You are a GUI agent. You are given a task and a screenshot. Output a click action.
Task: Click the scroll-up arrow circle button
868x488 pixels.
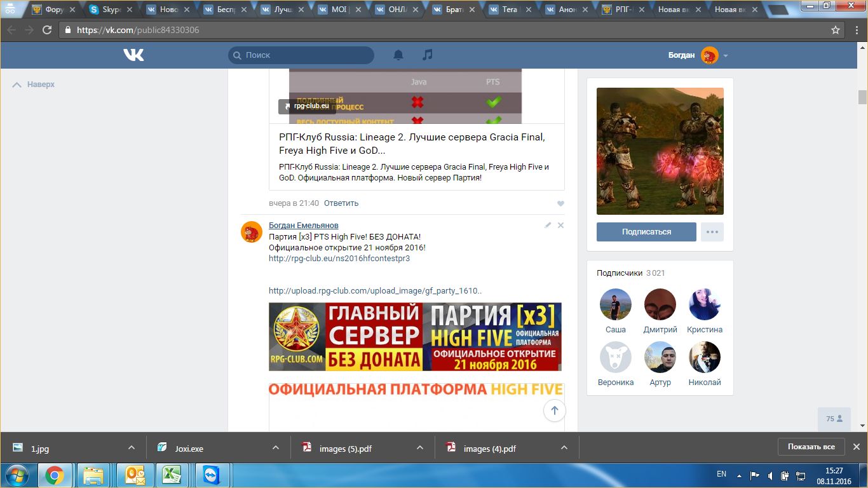(554, 410)
